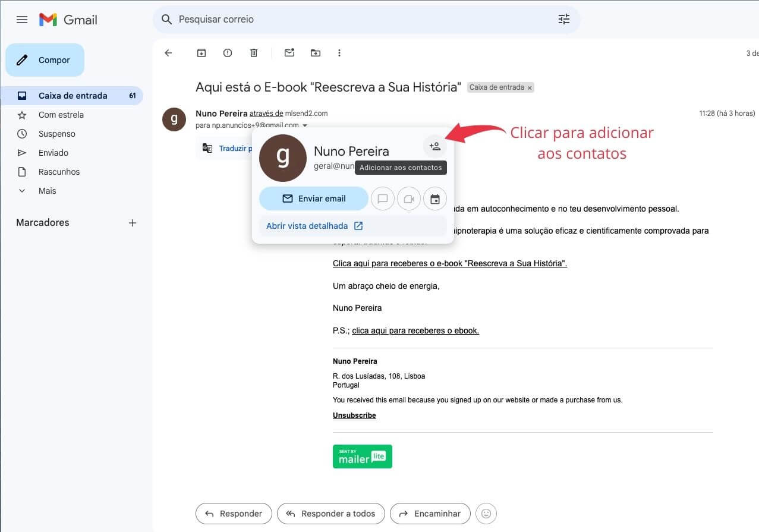Archive this email using toolbar icon
This screenshot has height=532, width=759.
point(201,53)
